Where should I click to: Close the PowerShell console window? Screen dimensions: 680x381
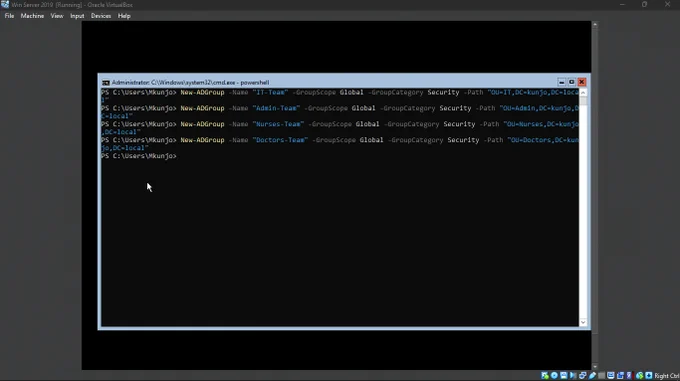click(582, 82)
